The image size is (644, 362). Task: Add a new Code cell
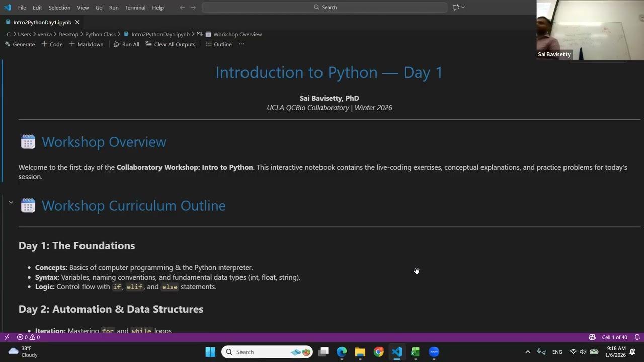pos(52,44)
